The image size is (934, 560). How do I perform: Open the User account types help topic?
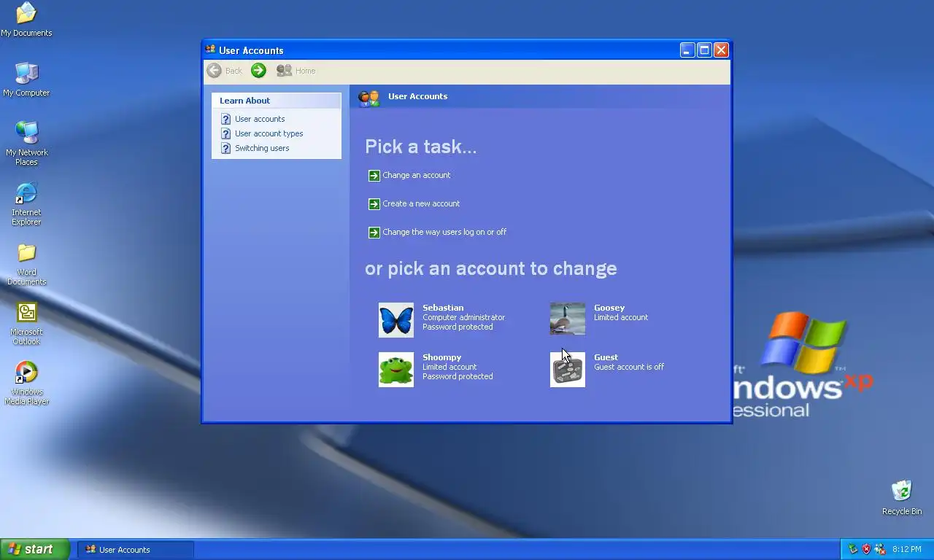pos(269,133)
